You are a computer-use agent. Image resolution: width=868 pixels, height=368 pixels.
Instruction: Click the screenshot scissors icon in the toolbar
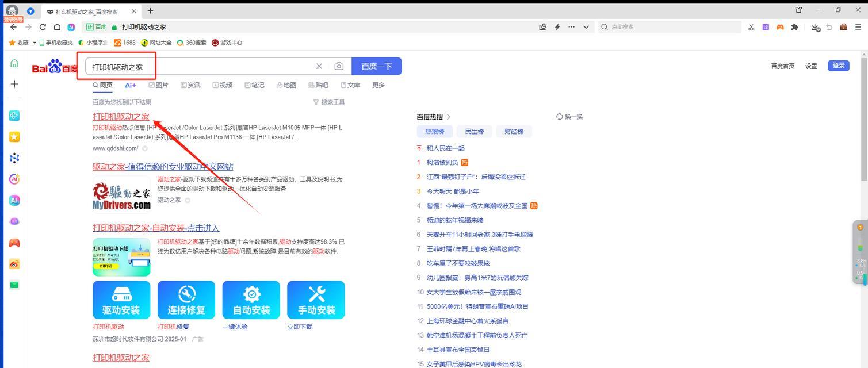point(751,27)
